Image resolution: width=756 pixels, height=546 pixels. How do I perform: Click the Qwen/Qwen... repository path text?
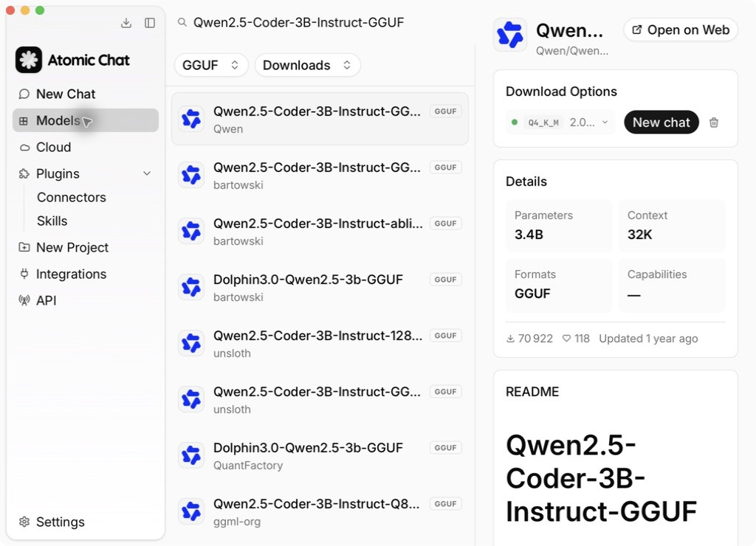click(572, 51)
